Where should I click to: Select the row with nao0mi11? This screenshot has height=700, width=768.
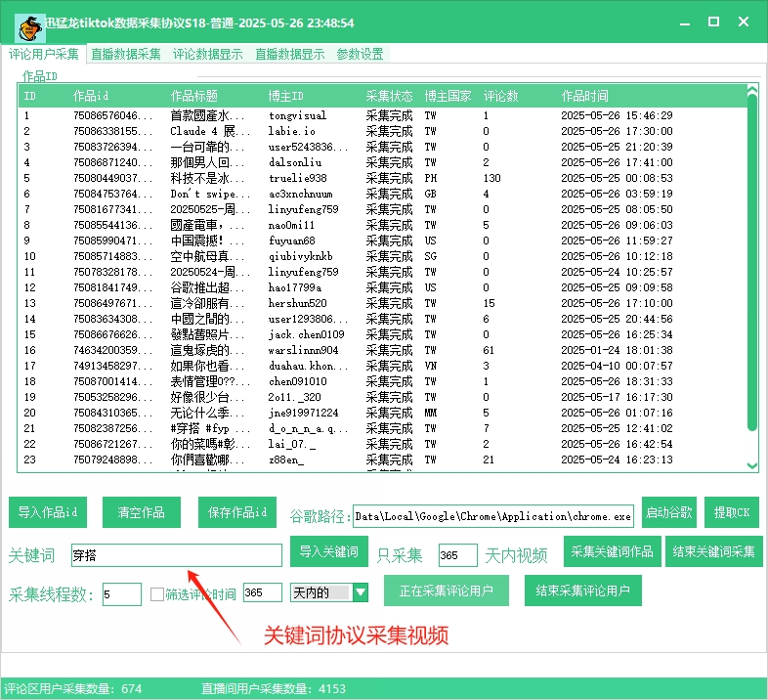[x=382, y=225]
